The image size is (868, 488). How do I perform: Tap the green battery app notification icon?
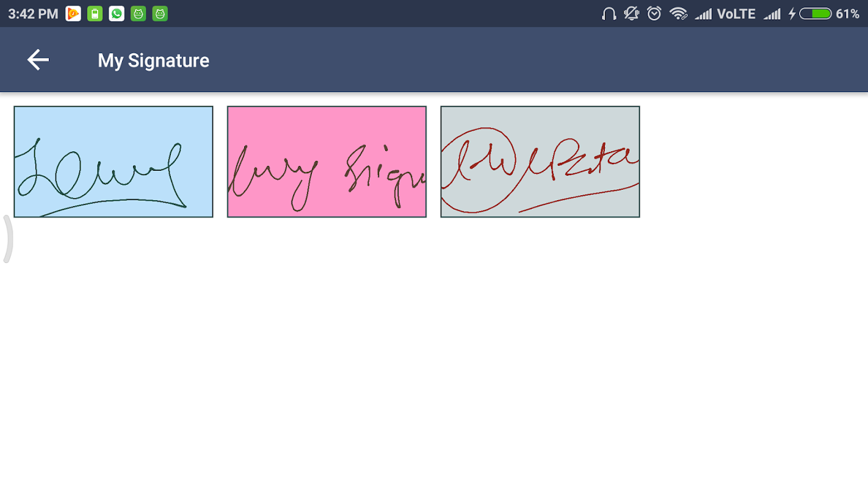pos(95,13)
